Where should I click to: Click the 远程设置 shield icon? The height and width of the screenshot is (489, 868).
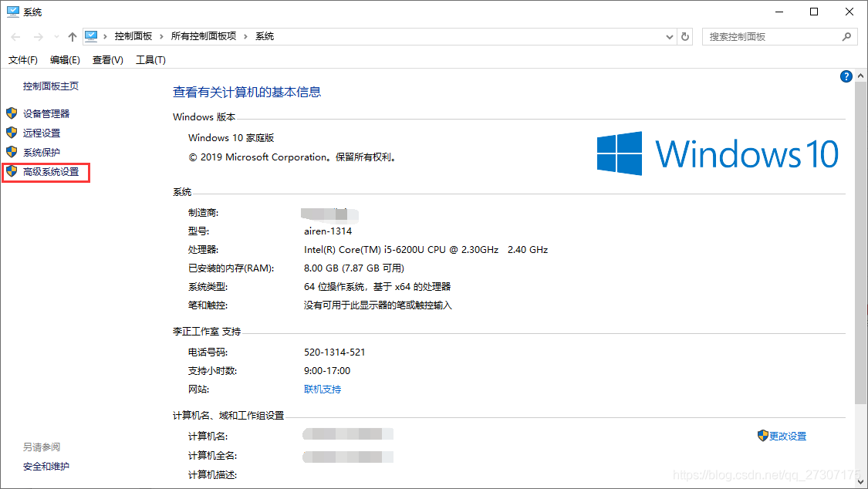click(12, 133)
